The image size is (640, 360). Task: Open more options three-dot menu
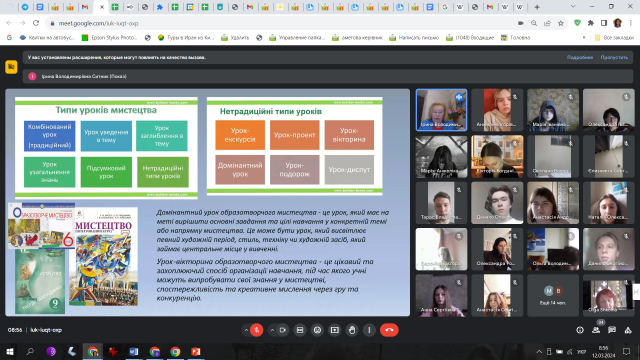(369, 330)
